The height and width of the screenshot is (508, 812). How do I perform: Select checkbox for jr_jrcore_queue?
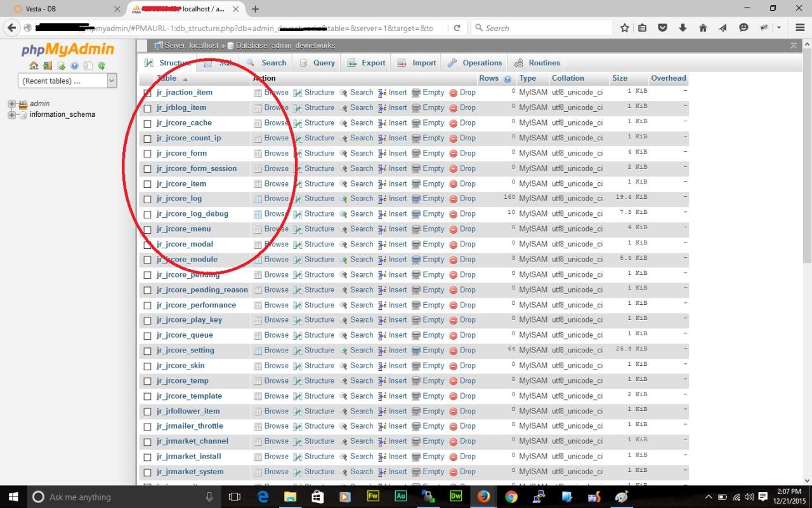pos(148,336)
